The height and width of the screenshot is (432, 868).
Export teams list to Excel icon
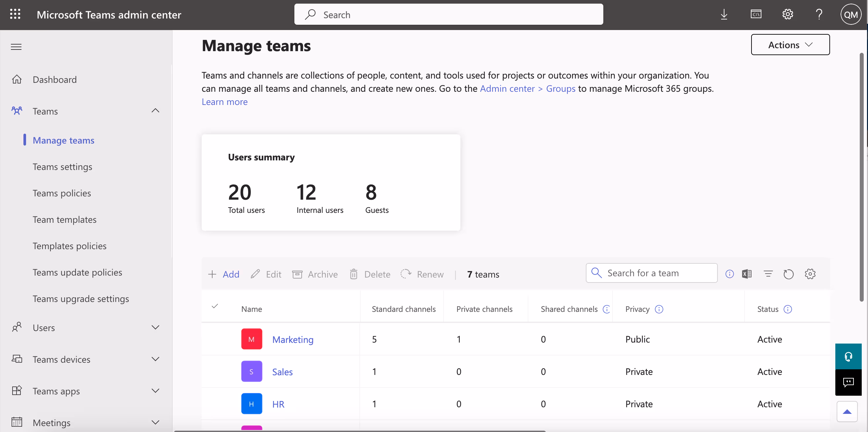[x=746, y=274]
